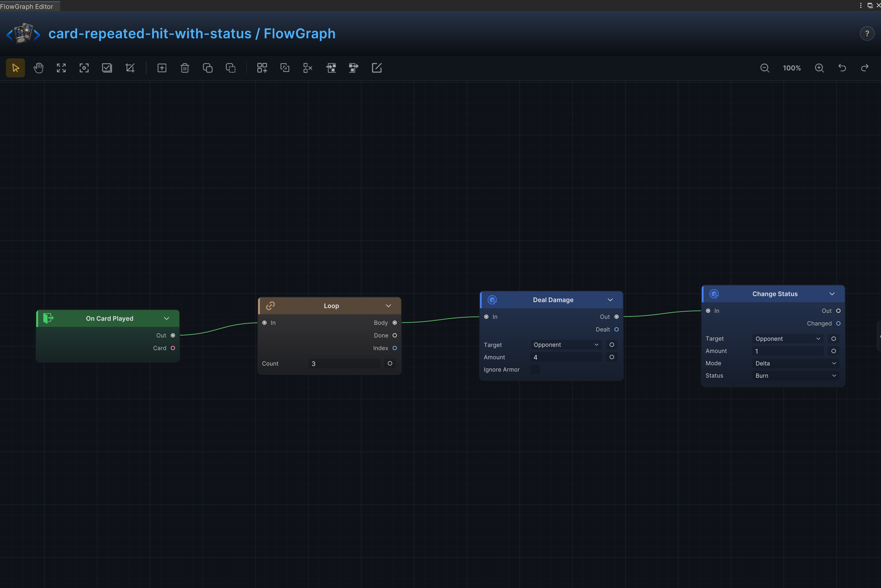The width and height of the screenshot is (881, 588).
Task: Click the zoom out magnifier icon
Action: (x=765, y=68)
